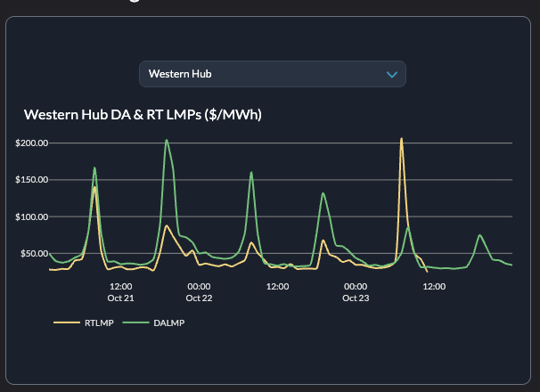This screenshot has height=392, width=540.
Task: Toggle the RTLMP series in the legend
Action: click(84, 323)
